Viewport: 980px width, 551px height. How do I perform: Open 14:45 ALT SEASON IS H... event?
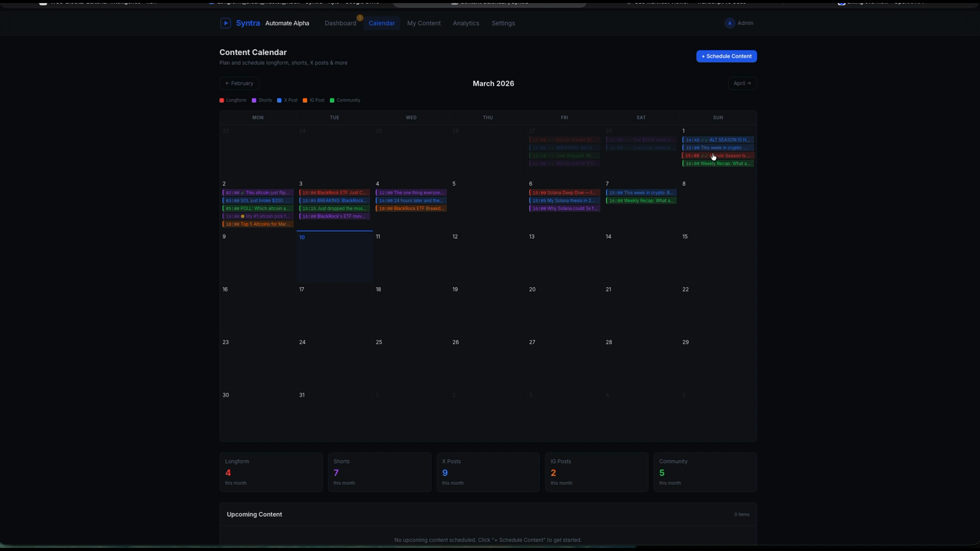pyautogui.click(x=718, y=140)
